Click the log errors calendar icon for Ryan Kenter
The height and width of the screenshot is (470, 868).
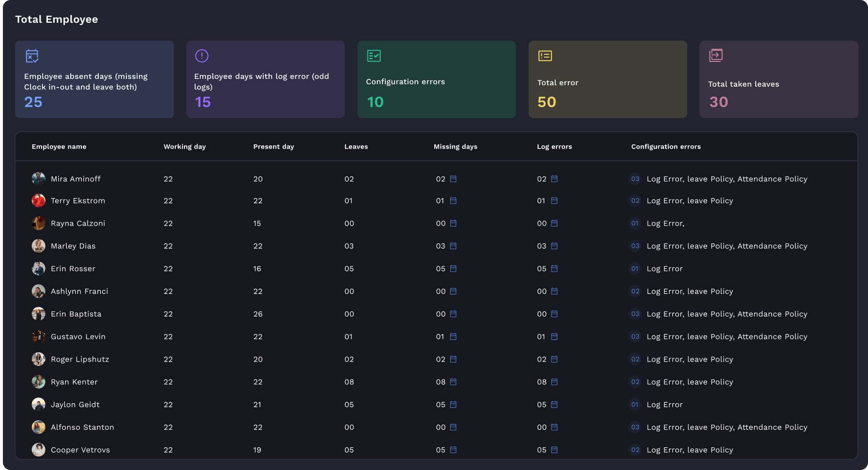coord(554,382)
